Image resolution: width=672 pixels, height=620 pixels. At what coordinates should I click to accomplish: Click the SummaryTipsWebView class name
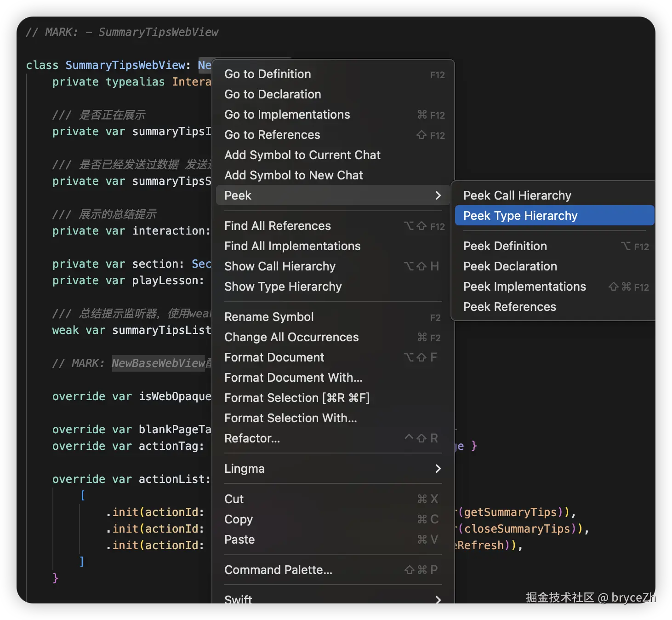(125, 65)
